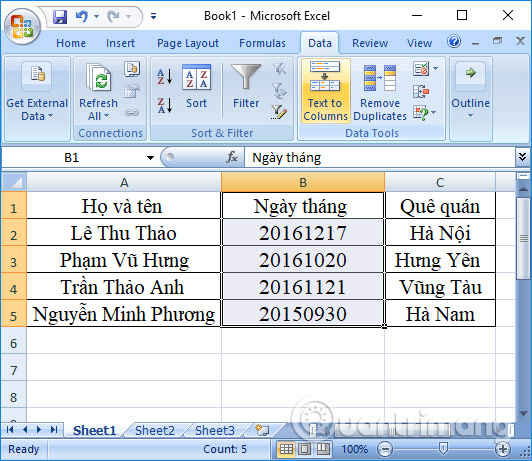Open the custom Sort dialog

click(196, 87)
